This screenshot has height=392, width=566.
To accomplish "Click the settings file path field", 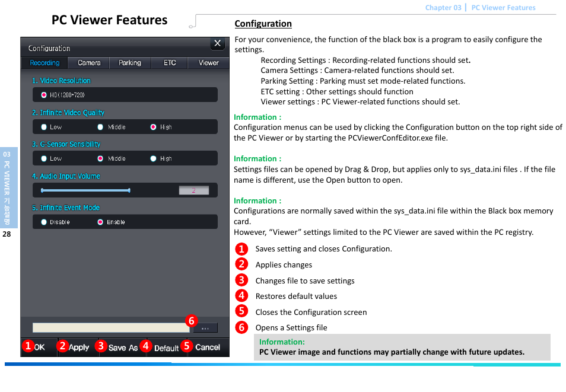I will 111,327.
